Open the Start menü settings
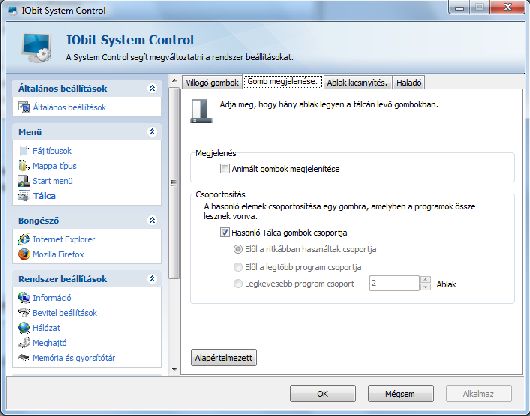 tap(52, 181)
